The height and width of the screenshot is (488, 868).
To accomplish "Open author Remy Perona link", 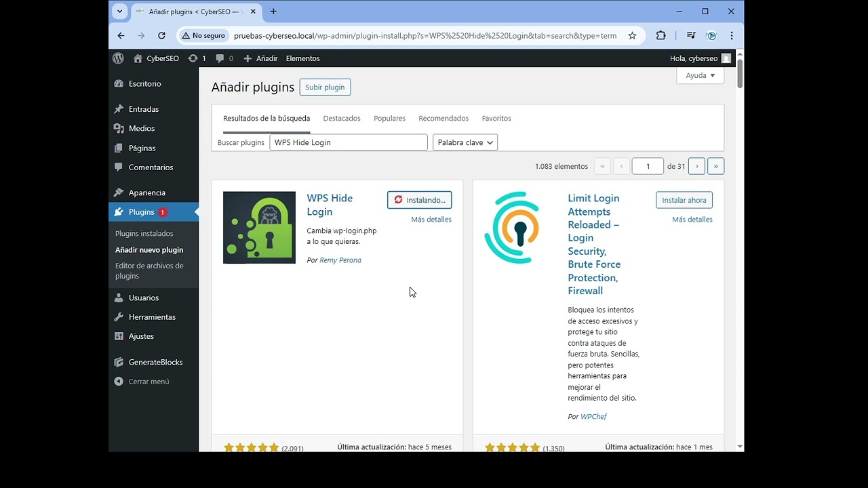I will click(x=340, y=260).
